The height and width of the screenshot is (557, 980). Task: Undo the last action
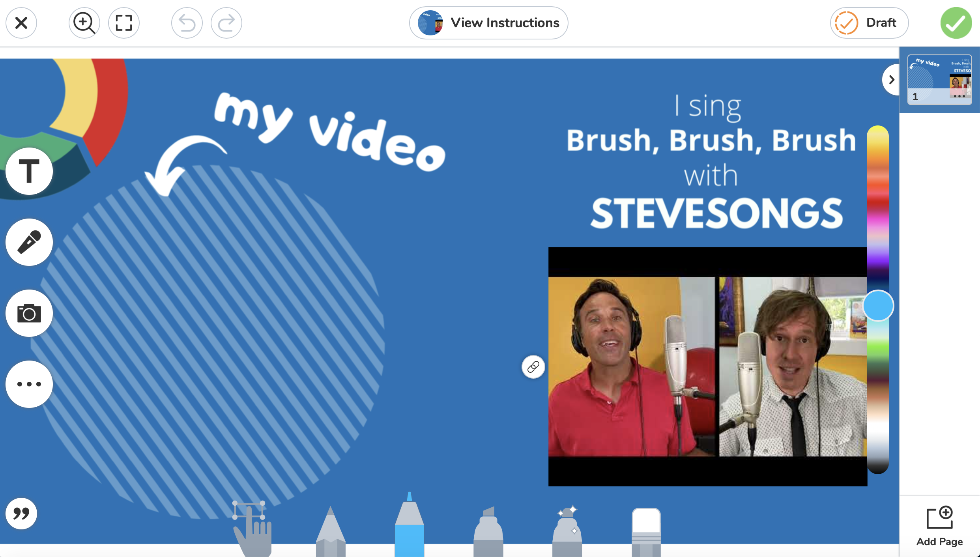(187, 23)
